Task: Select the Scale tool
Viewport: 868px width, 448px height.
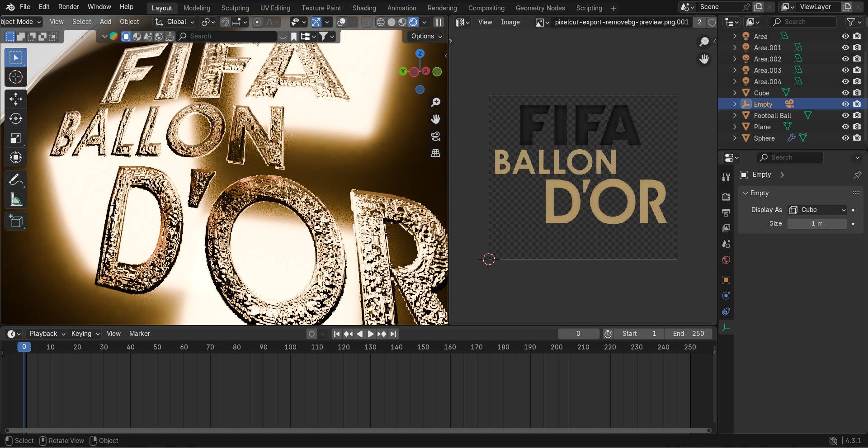Action: pos(16,138)
